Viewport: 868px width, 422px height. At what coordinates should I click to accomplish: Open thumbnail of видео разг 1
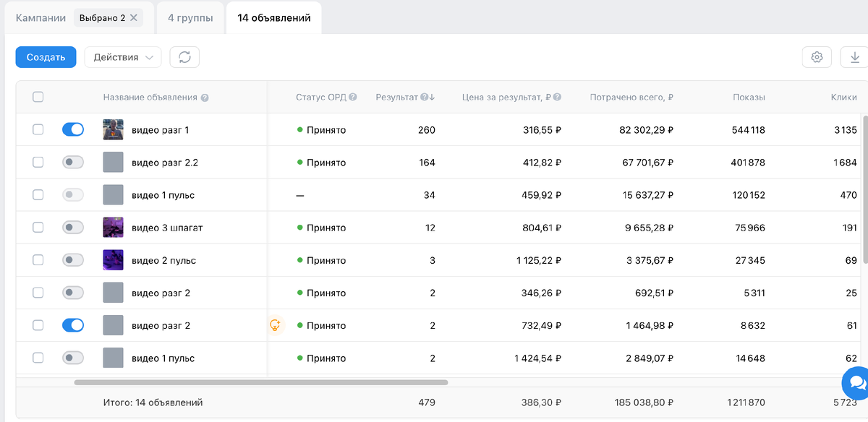click(x=113, y=130)
